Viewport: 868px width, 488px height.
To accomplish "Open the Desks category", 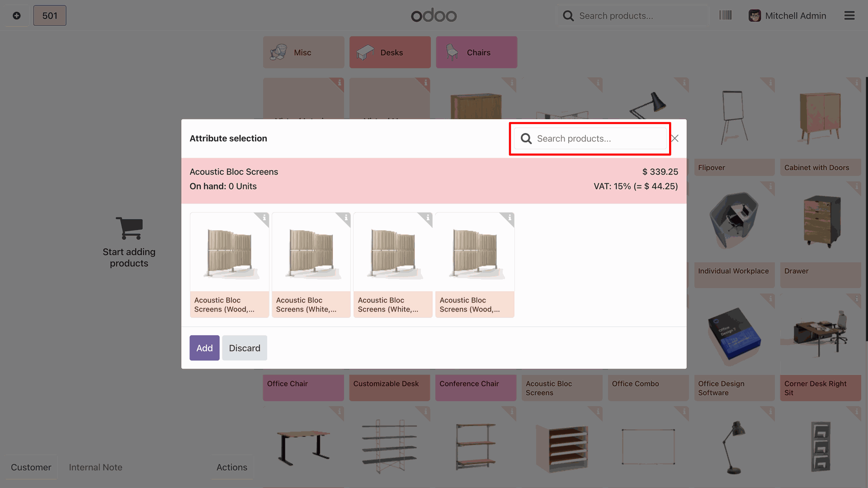I will point(390,52).
